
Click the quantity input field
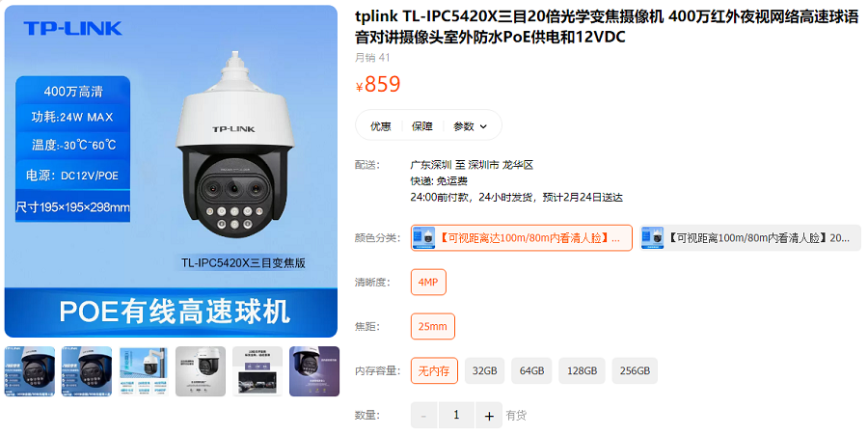click(x=456, y=415)
